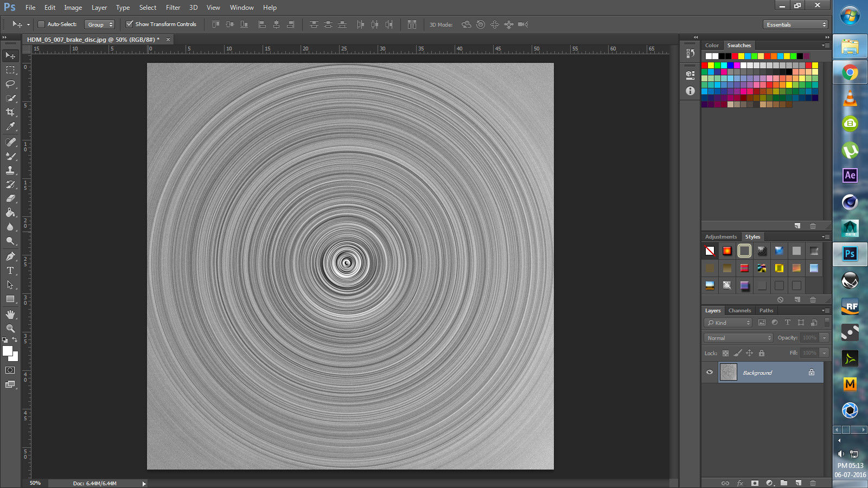Switch to the Channels tab
This screenshot has height=488, width=868.
[x=739, y=311]
